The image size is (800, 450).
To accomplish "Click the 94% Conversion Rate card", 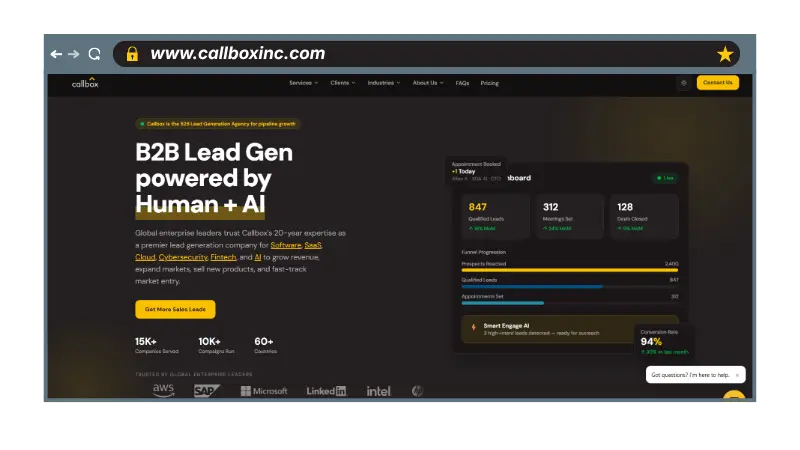I will click(x=664, y=341).
